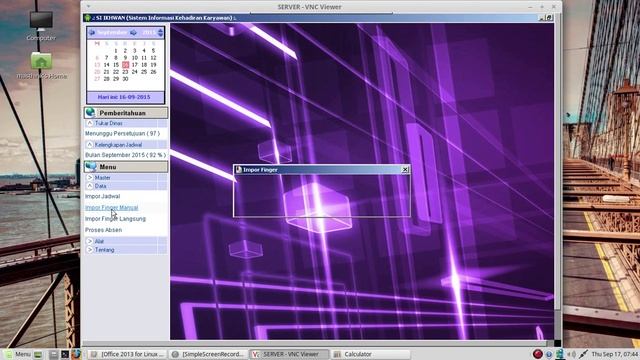Select highlighted date 16 in calendar
This screenshot has height=360, width=640.
click(125, 65)
